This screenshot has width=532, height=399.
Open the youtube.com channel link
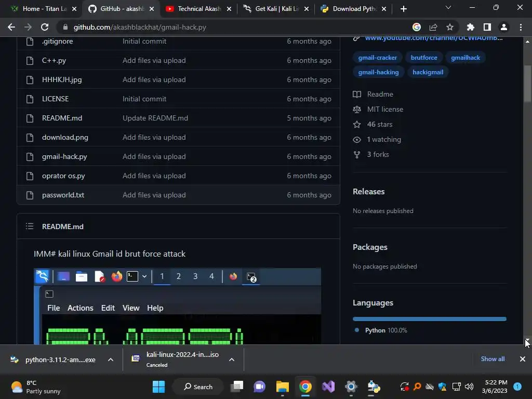click(x=434, y=38)
